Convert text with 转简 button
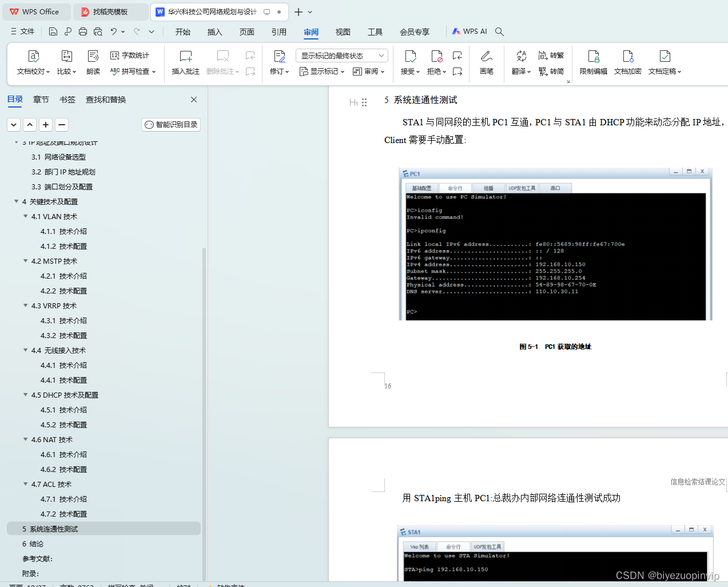 tap(551, 72)
